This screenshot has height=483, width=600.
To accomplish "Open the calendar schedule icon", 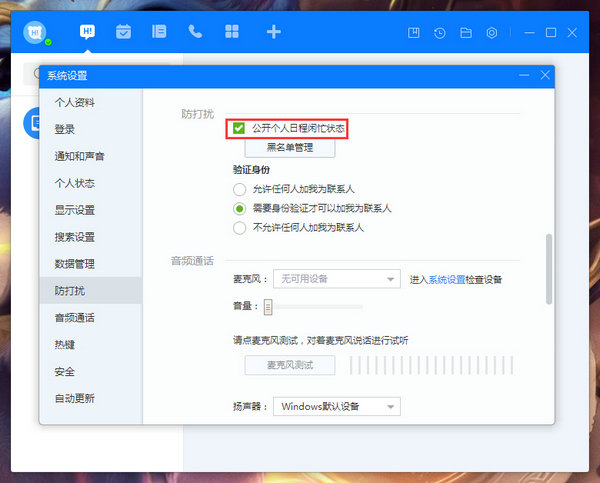I will (x=123, y=32).
